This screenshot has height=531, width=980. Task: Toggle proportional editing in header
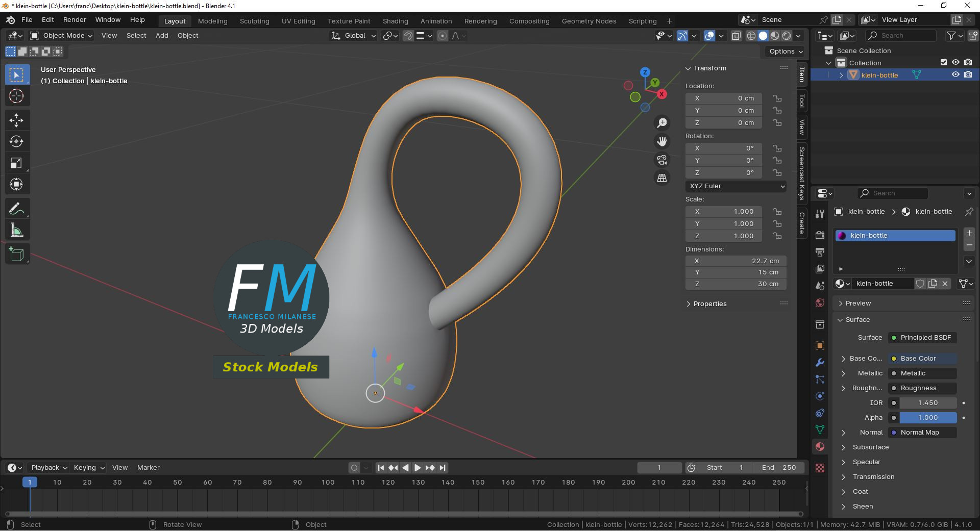443,36
